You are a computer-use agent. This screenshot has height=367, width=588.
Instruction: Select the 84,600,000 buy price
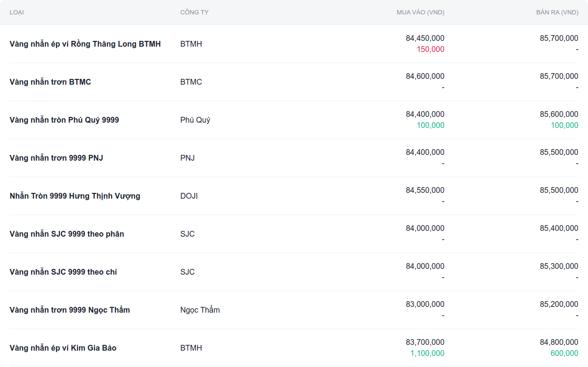click(425, 76)
